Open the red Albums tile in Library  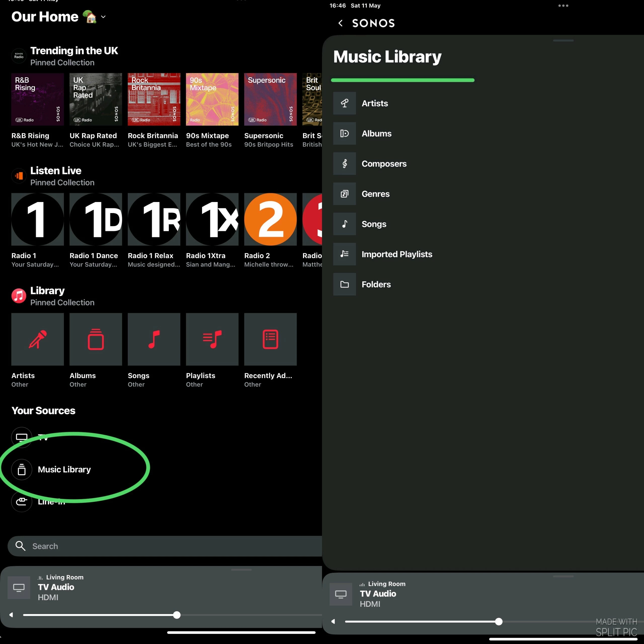tap(96, 339)
